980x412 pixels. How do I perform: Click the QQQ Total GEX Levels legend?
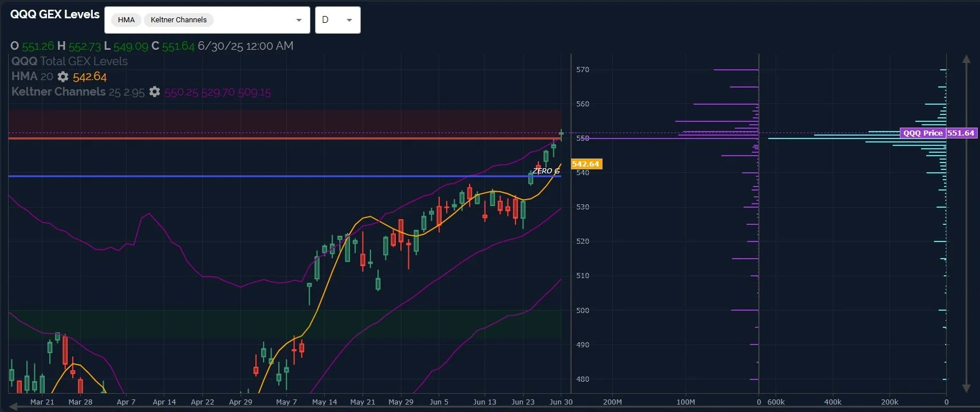69,61
